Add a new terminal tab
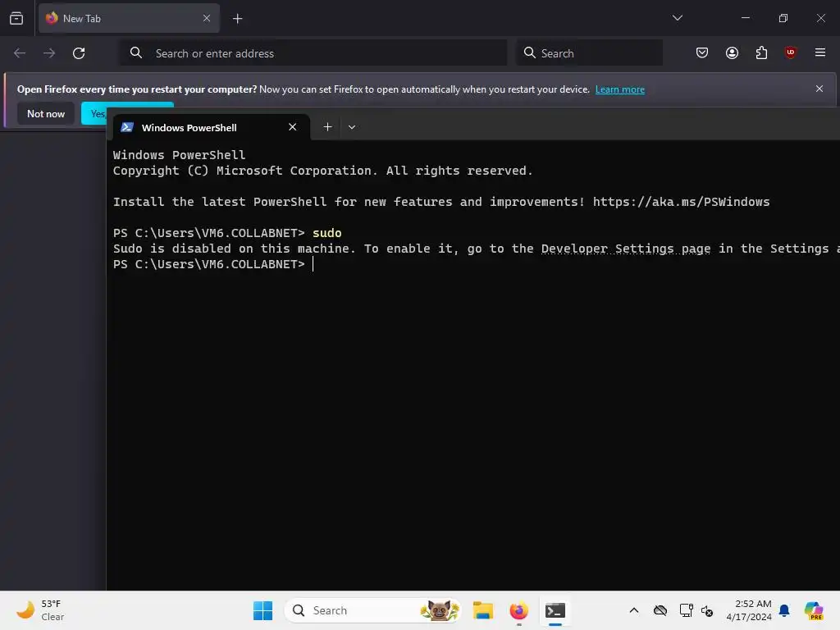Image resolution: width=840 pixels, height=630 pixels. [x=327, y=127]
